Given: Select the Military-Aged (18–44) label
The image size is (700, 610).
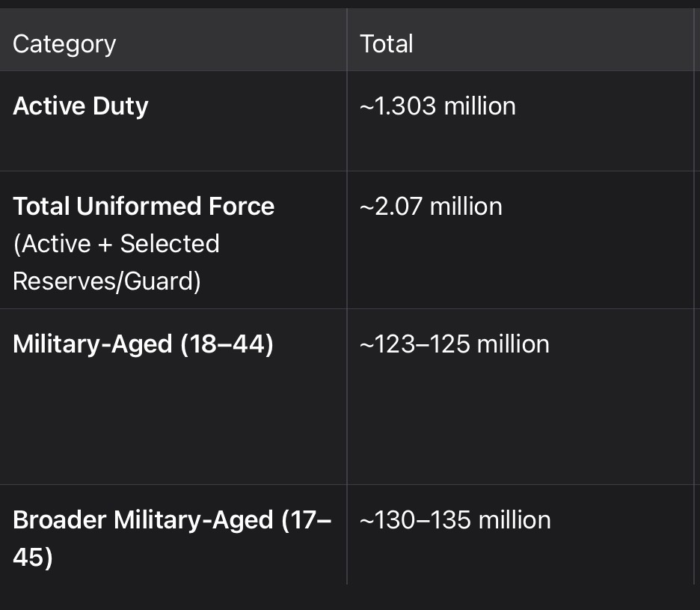Looking at the screenshot, I should click(143, 344).
